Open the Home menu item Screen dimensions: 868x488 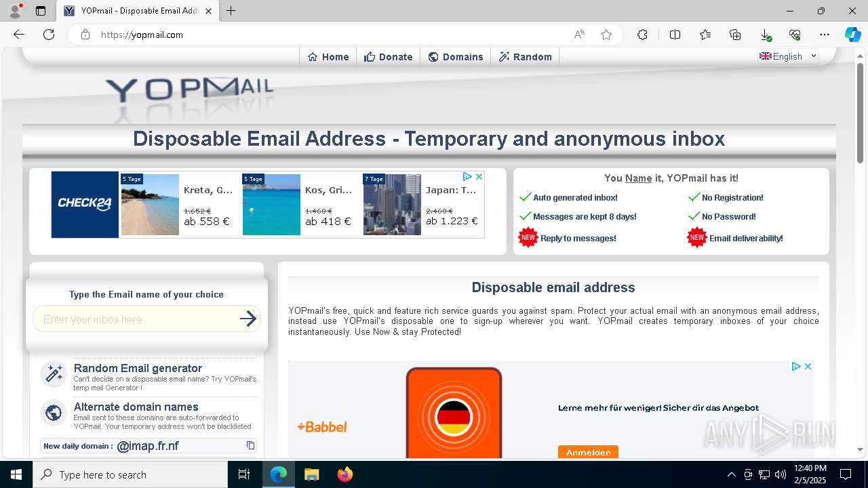pyautogui.click(x=328, y=57)
